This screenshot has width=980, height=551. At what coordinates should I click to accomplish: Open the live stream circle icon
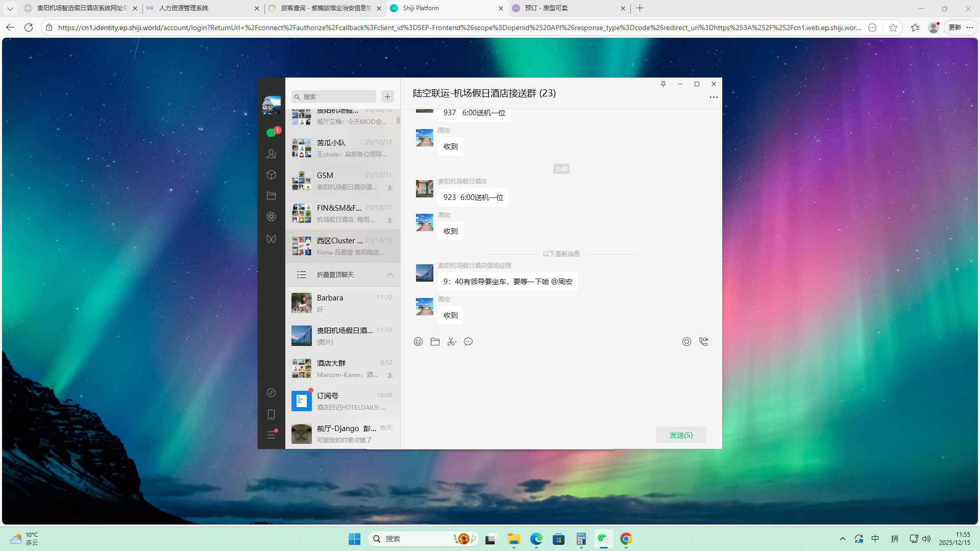(687, 342)
